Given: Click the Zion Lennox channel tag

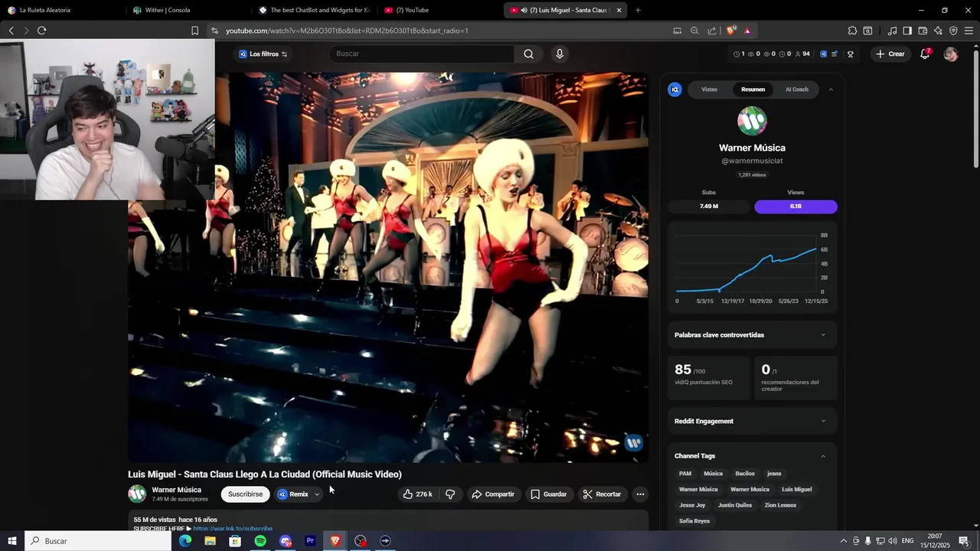Looking at the screenshot, I should 780,505.
